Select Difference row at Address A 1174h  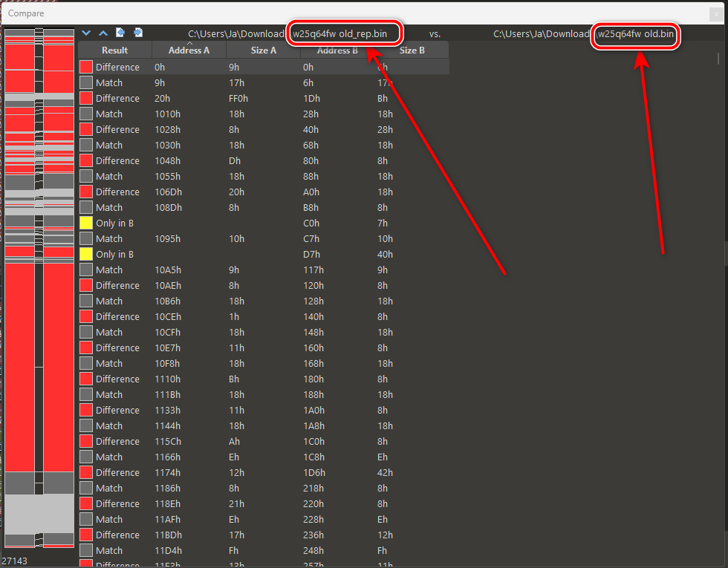[264, 472]
